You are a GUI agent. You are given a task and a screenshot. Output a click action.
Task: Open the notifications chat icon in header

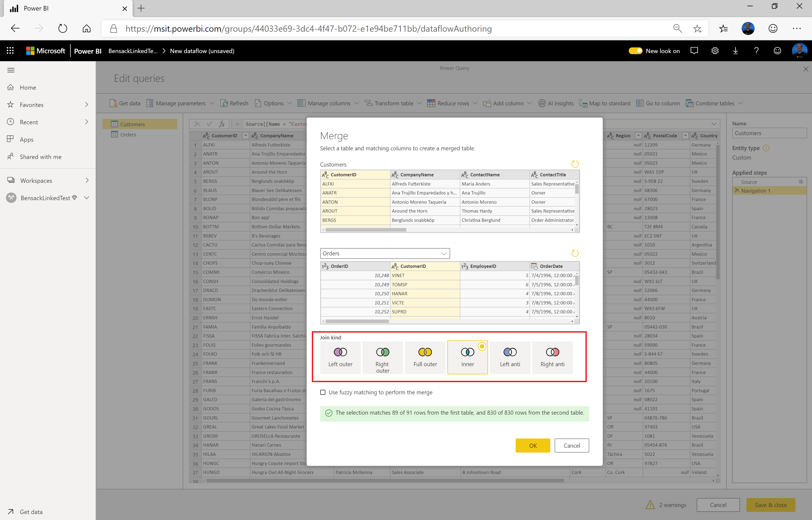tap(694, 51)
